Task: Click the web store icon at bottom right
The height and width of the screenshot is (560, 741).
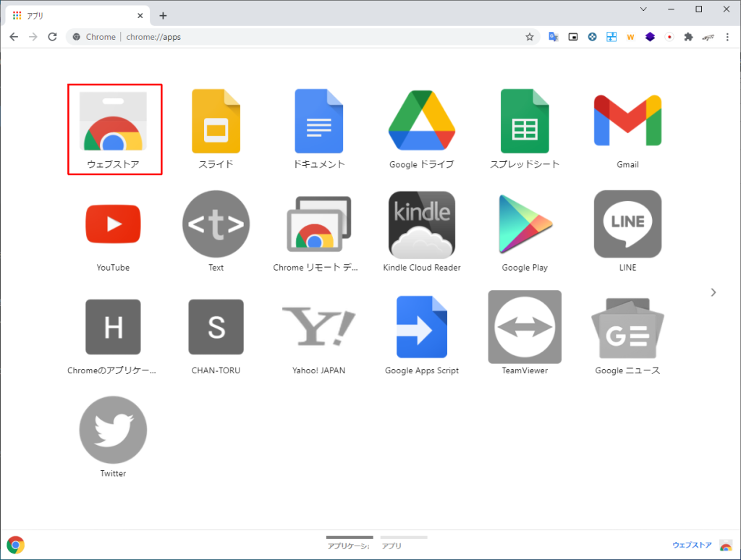Action: coord(726,545)
